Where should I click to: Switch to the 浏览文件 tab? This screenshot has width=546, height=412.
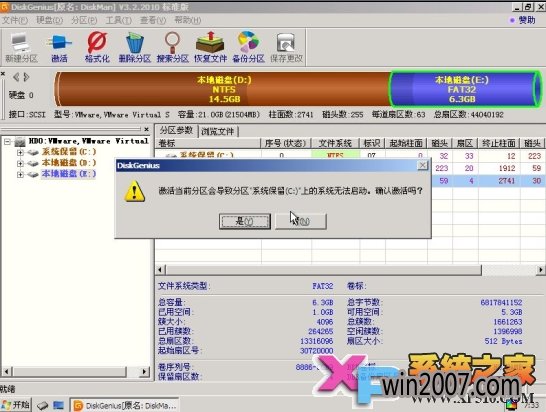(218, 131)
